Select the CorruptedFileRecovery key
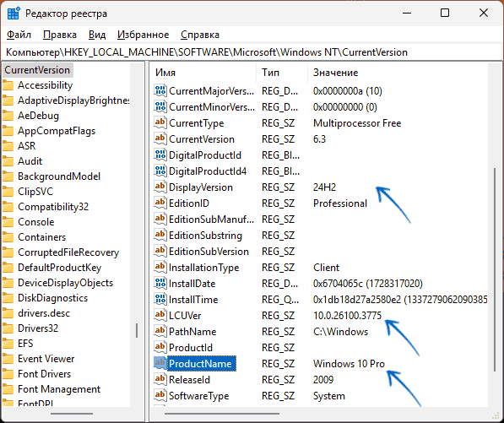504x423 pixels. point(68,252)
